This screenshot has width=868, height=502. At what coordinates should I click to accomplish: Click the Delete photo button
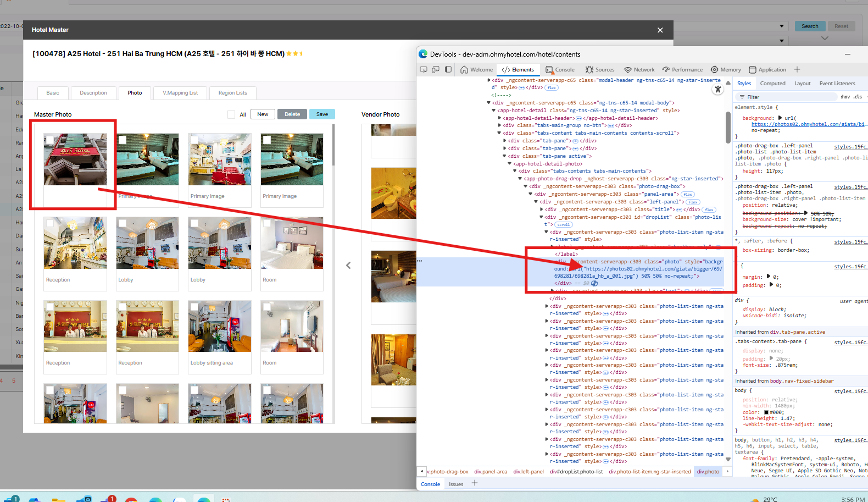pyautogui.click(x=292, y=114)
